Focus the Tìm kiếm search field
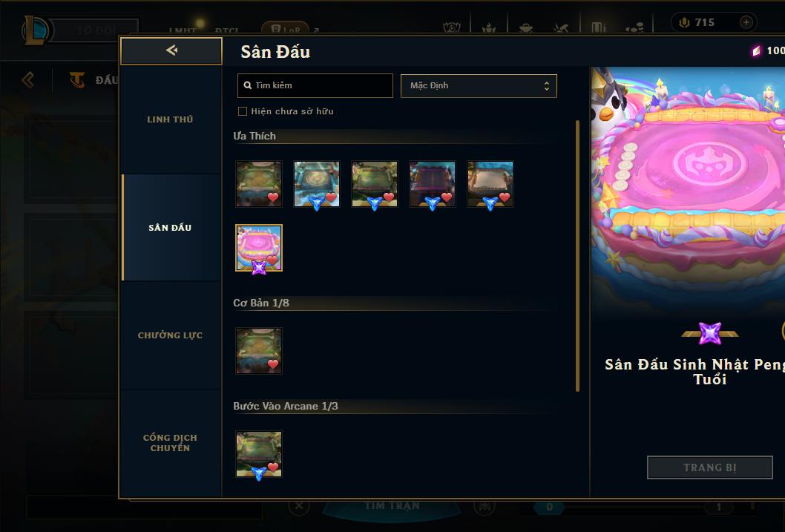Screen dimensions: 785x532 (315, 85)
